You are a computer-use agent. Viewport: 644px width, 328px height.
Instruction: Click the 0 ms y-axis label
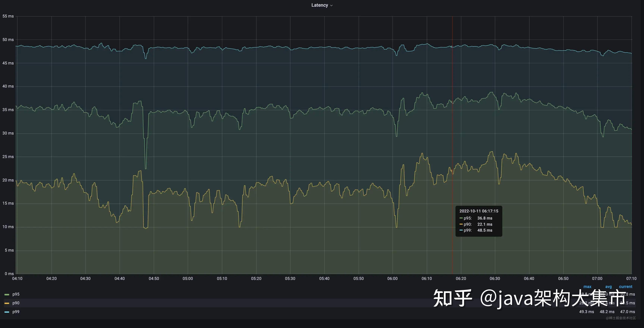(9, 274)
